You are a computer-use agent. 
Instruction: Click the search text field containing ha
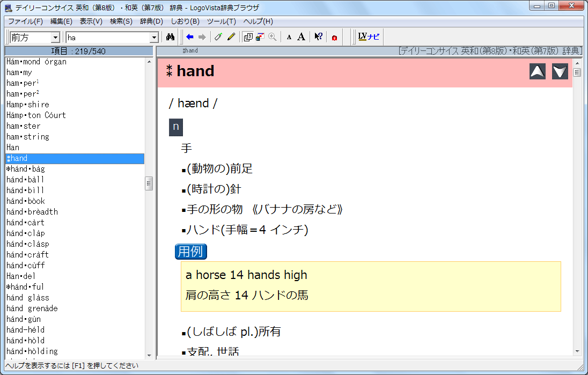[x=107, y=38]
